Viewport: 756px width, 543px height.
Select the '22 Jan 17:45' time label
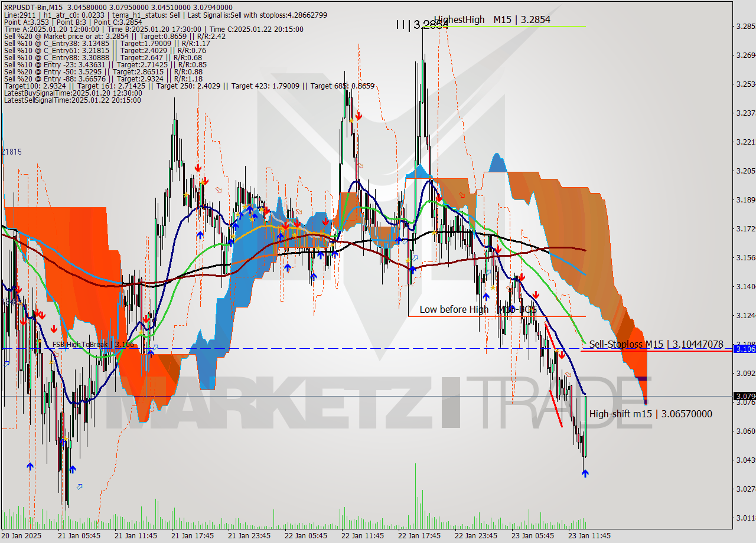point(419,536)
